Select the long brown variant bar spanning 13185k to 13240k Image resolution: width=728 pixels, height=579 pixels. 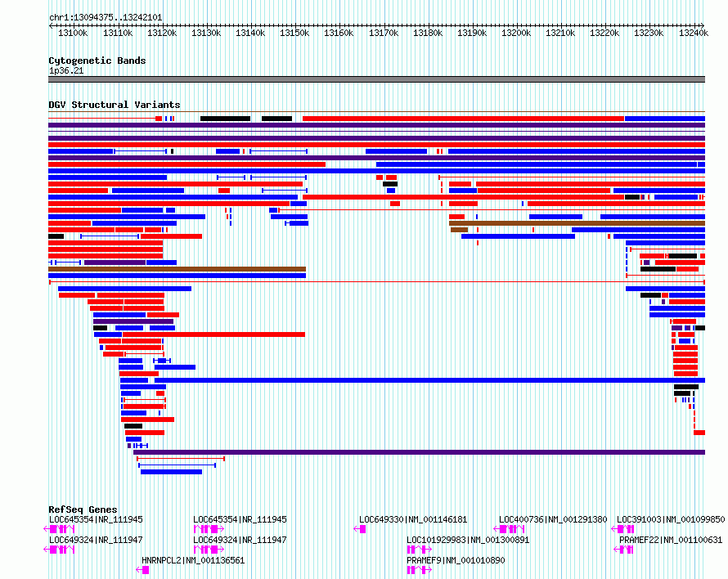click(577, 223)
